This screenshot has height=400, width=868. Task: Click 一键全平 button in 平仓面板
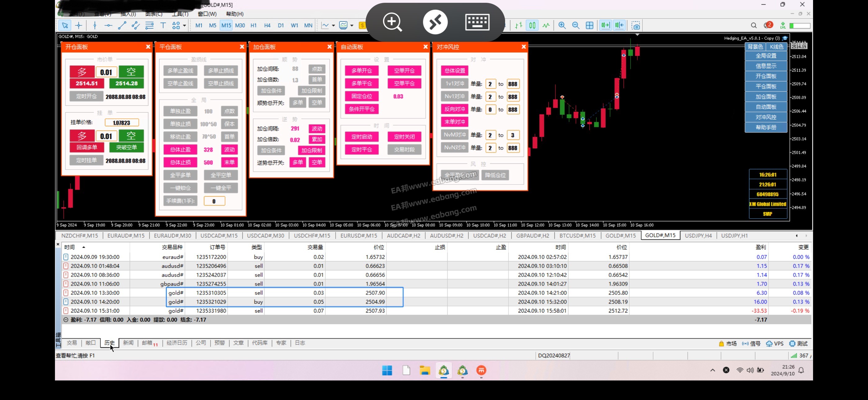tap(221, 188)
